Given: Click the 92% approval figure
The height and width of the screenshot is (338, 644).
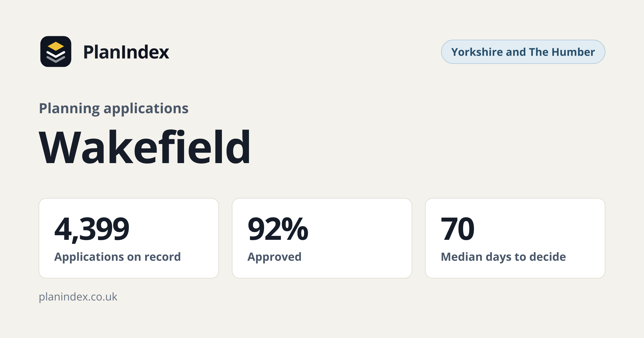Looking at the screenshot, I should pyautogui.click(x=278, y=229).
